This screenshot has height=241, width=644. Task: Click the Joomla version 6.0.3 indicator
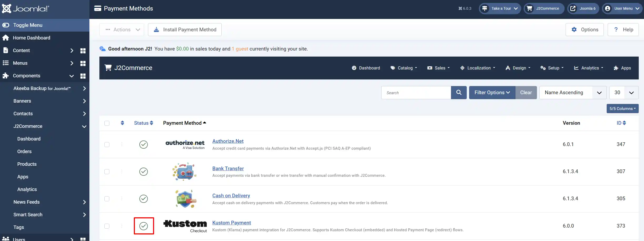pyautogui.click(x=465, y=8)
